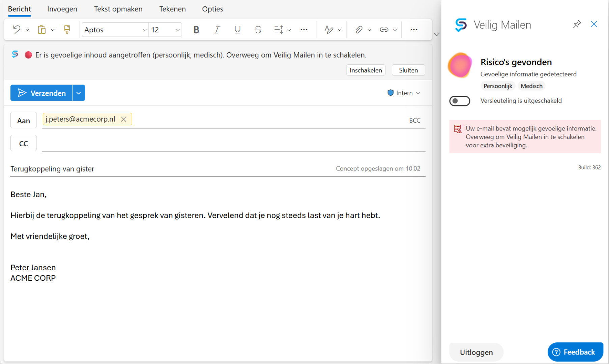Pin the Veilig Mailen panel
This screenshot has height=364, width=609.
coord(577,24)
